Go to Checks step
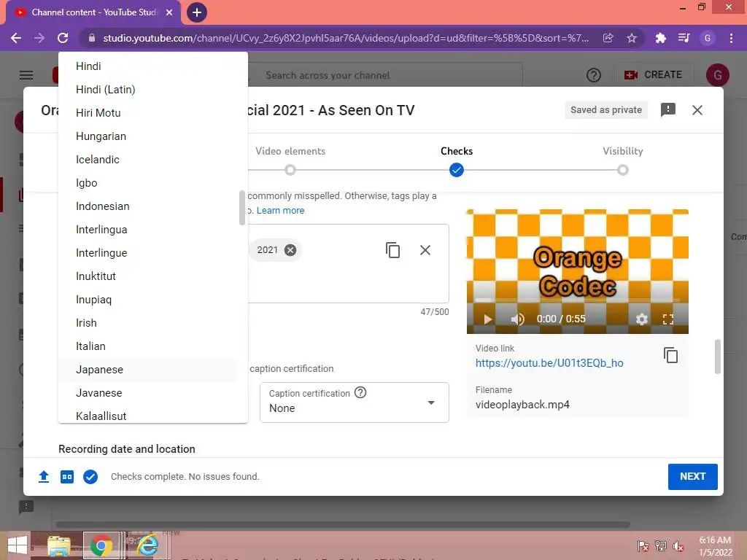Screen dimensions: 747x560 457,160
